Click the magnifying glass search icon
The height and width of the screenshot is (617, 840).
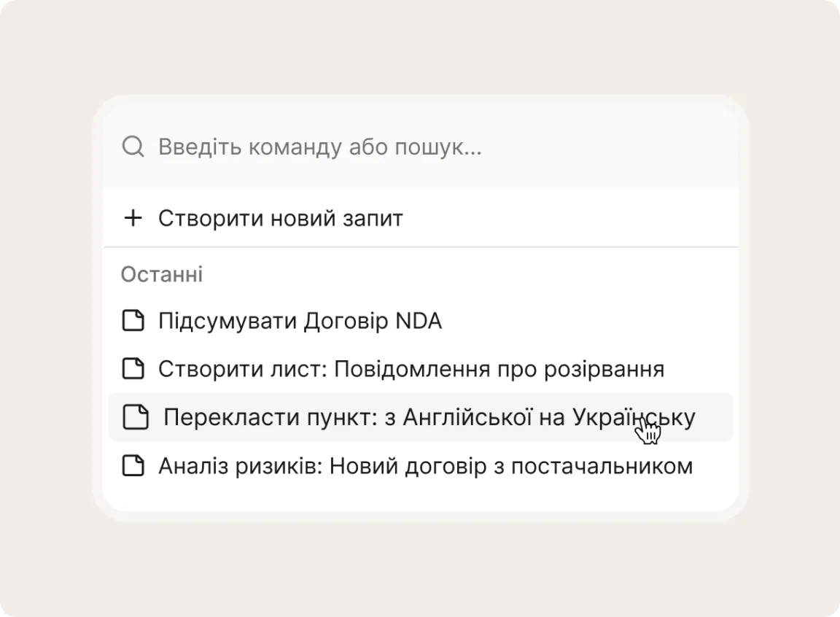[133, 147]
